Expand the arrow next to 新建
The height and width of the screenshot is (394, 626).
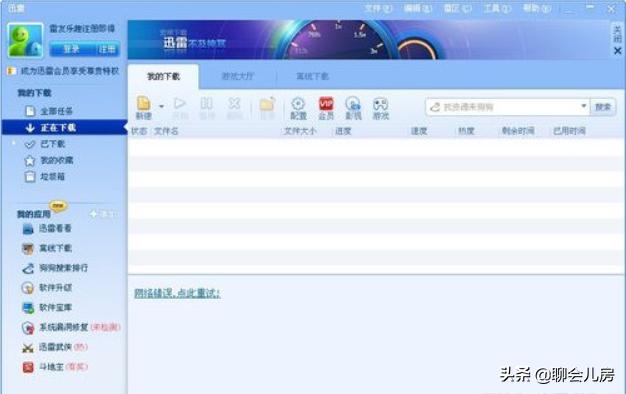(x=161, y=106)
